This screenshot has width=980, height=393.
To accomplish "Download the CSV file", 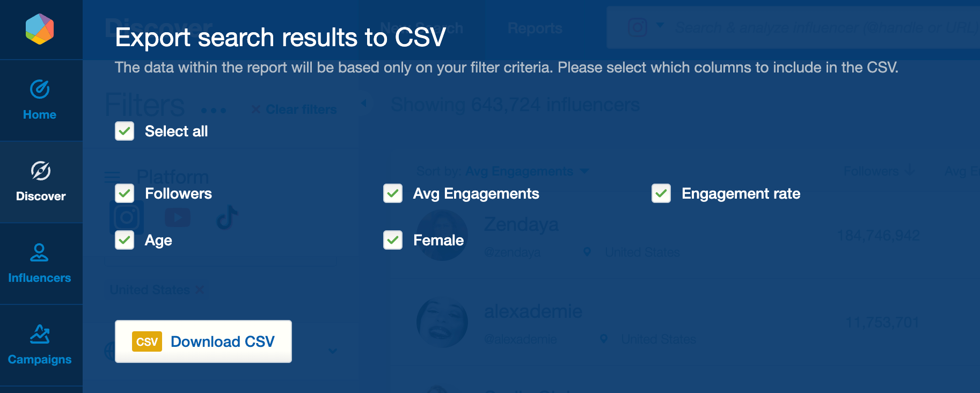I will (x=203, y=341).
